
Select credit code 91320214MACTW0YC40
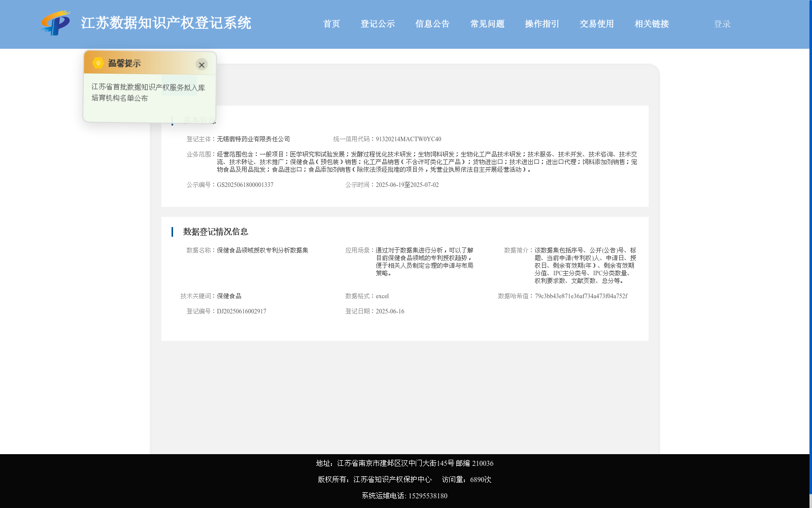point(409,139)
